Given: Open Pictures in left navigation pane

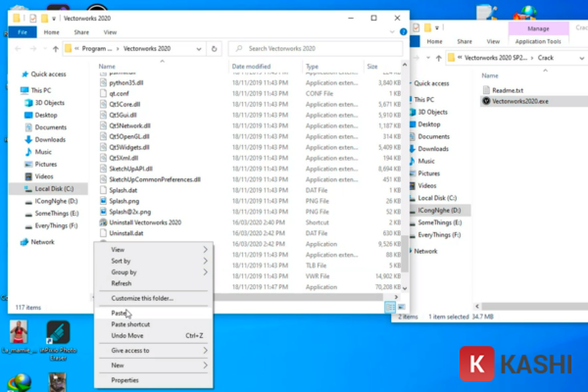Looking at the screenshot, I should coord(45,165).
